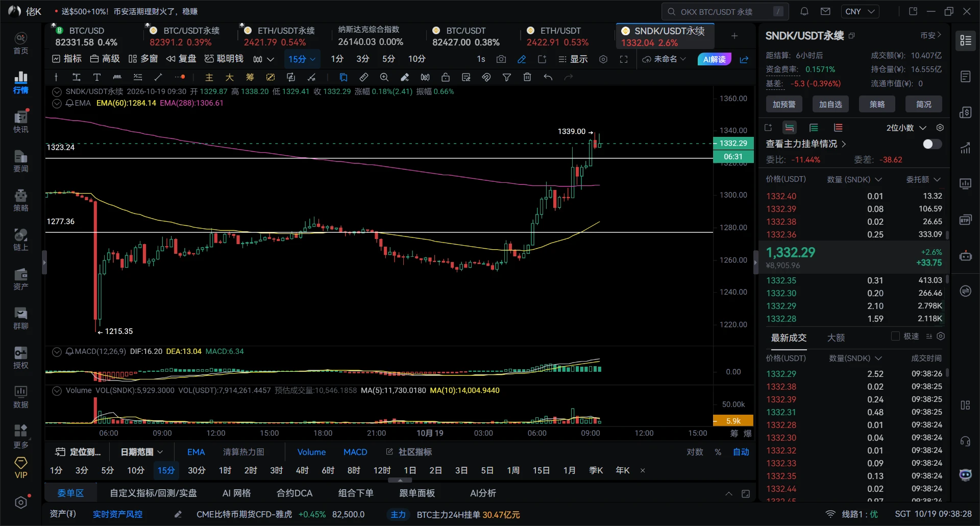Click the undo arrow in drawing toolbar
Image resolution: width=980 pixels, height=526 pixels.
tap(548, 77)
